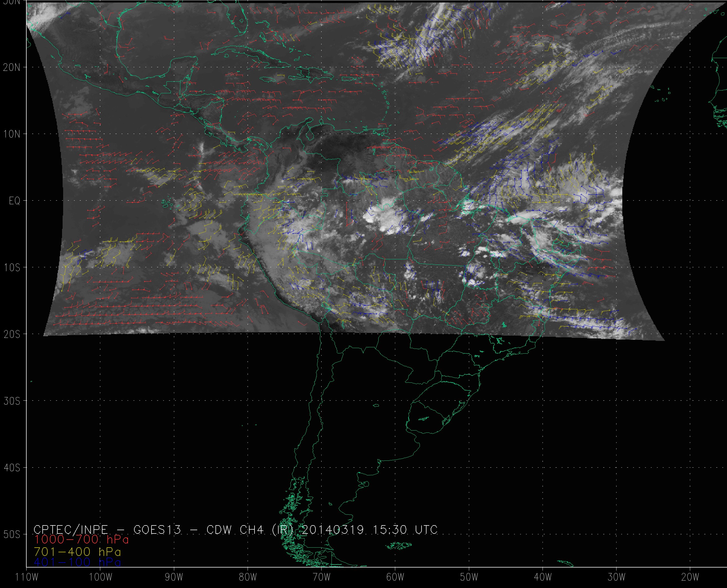Click the 50S latitude axis label
The width and height of the screenshot is (727, 588).
click(12, 535)
